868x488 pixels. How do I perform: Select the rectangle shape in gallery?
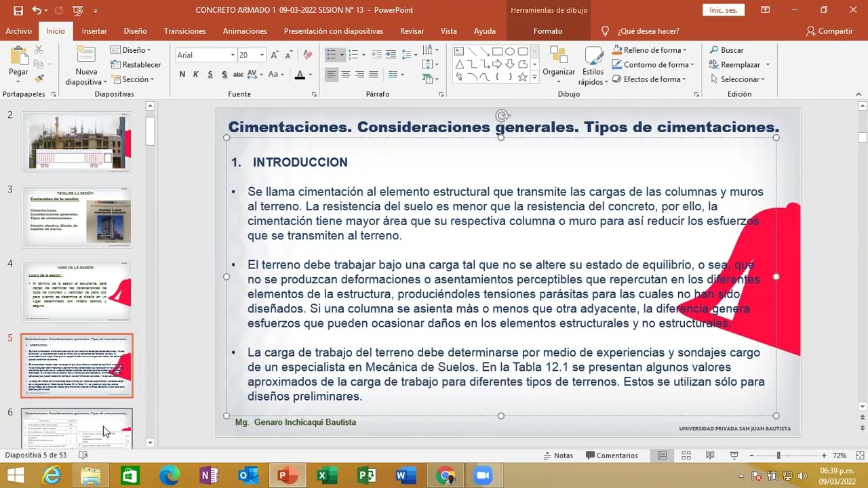click(x=497, y=52)
